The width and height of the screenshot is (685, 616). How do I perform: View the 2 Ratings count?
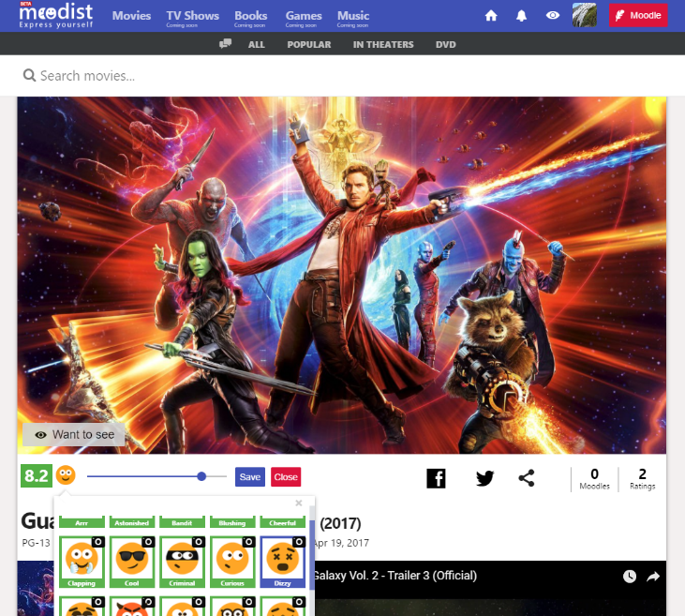tap(642, 479)
